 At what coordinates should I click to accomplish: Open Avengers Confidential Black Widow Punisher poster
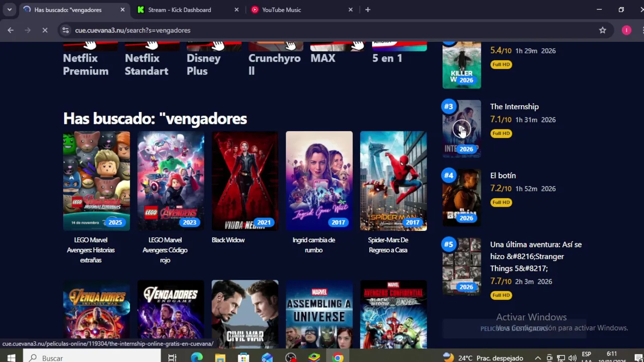pos(393,314)
